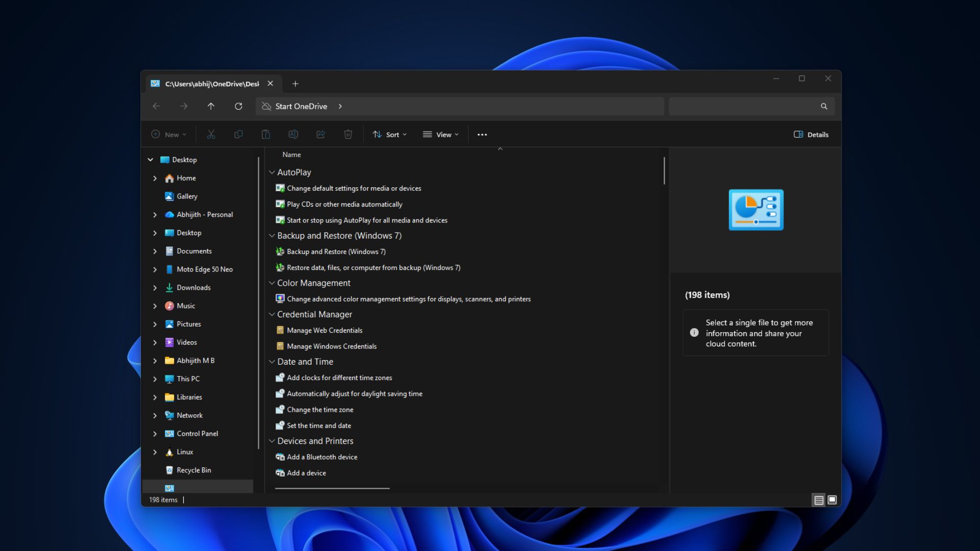This screenshot has height=551, width=980.
Task: Click the file list vertical scrollbar thumb
Action: pos(664,170)
